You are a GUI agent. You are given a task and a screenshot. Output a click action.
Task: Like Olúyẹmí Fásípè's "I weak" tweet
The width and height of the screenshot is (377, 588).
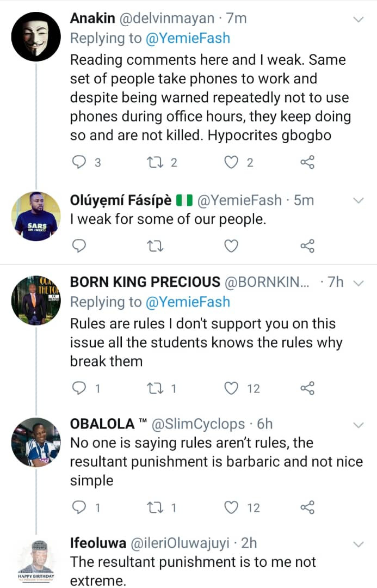pos(232,246)
